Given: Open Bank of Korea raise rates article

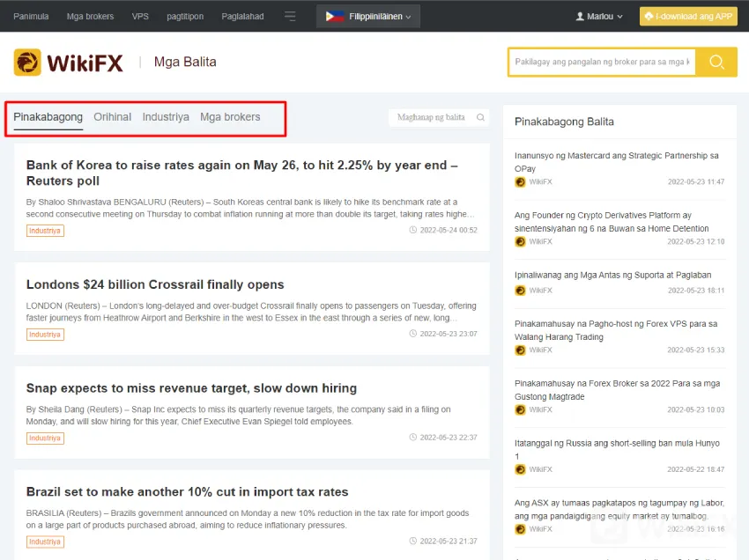Looking at the screenshot, I should coord(242,173).
